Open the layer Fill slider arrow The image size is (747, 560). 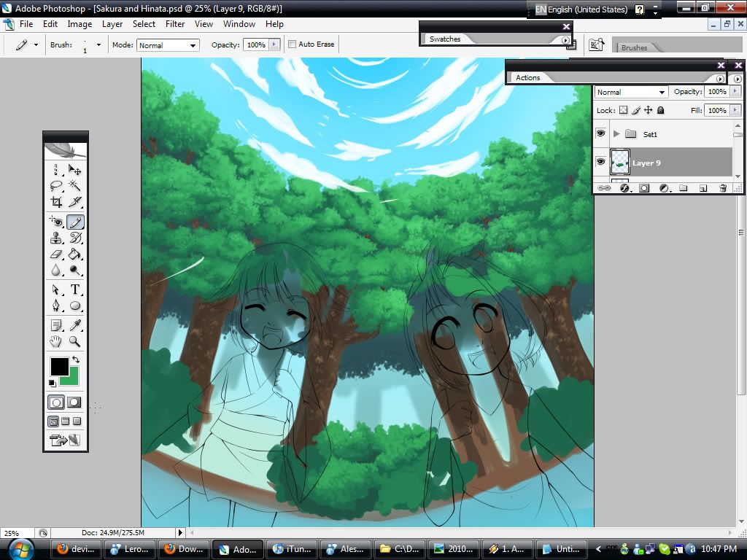tap(735, 111)
